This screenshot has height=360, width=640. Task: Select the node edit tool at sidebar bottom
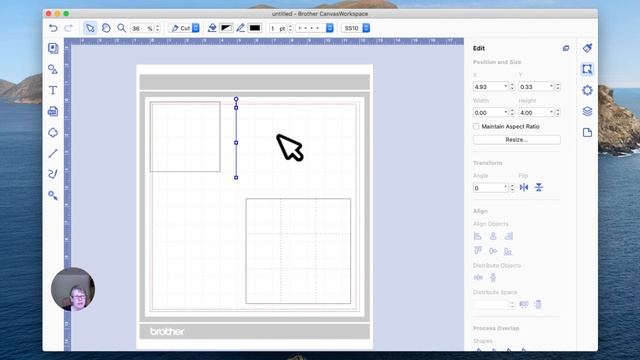[53, 196]
